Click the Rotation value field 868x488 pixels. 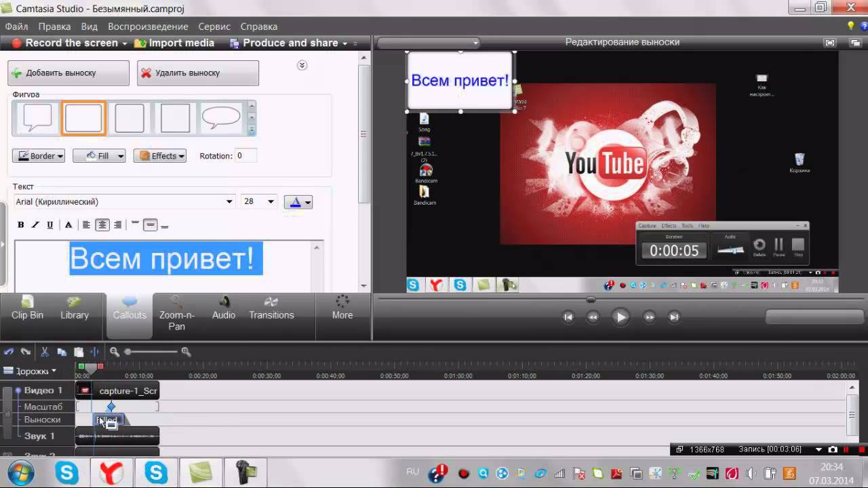247,156
